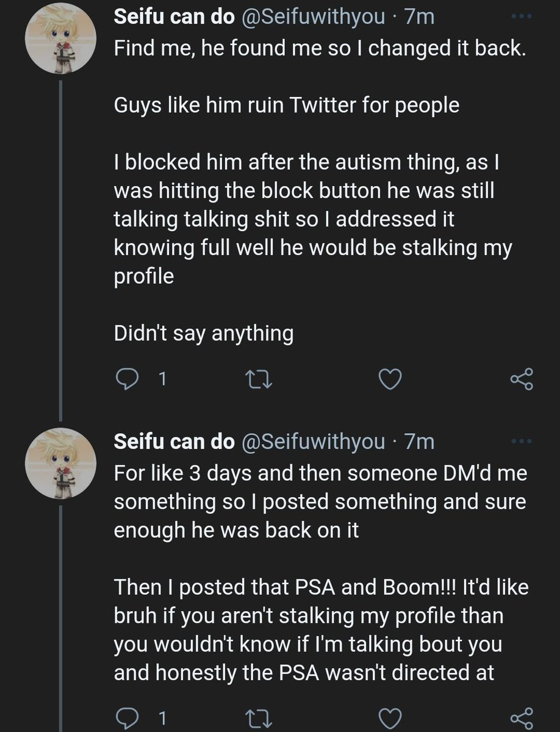Reply to the first tweet
The image size is (560, 732).
coord(127,381)
